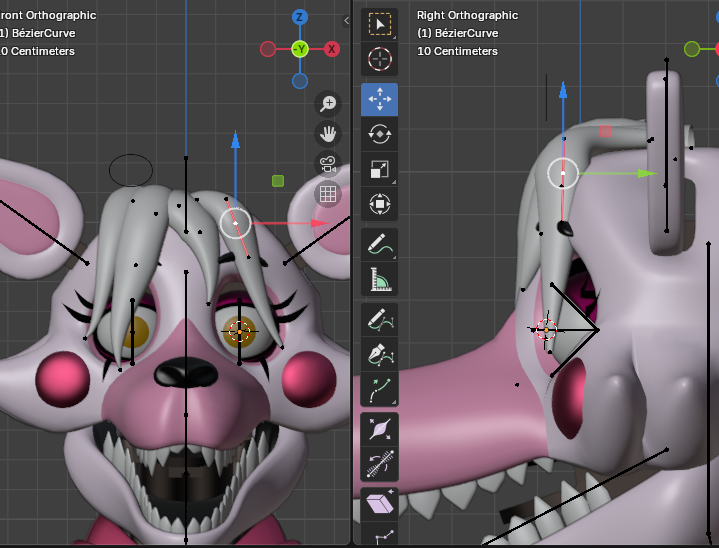Toggle camera view in Front viewport

click(328, 164)
